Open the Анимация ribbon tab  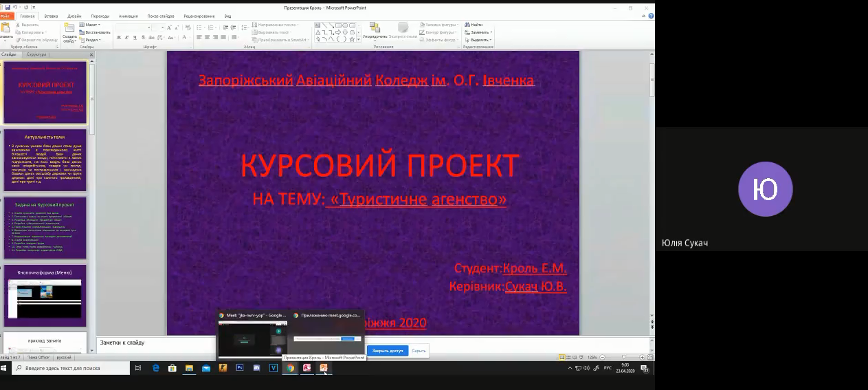[x=128, y=16]
